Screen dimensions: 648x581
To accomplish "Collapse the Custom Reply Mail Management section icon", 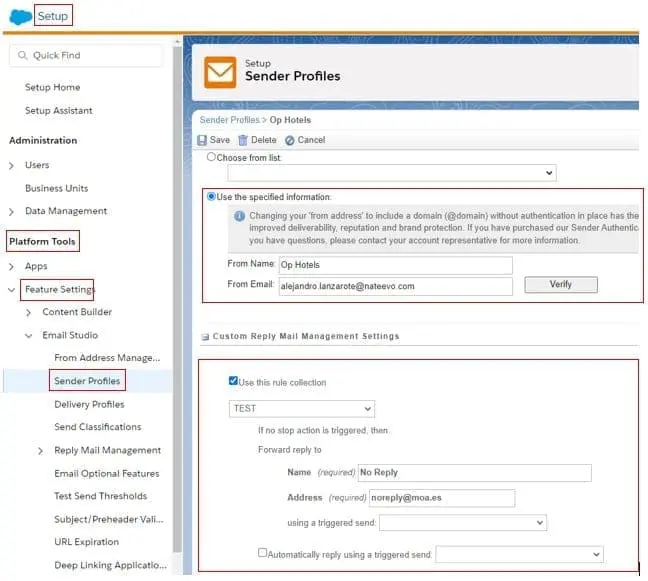I will 205,337.
